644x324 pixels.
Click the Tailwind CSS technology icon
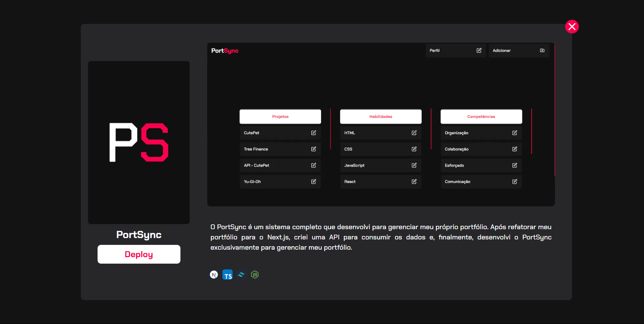point(241,275)
